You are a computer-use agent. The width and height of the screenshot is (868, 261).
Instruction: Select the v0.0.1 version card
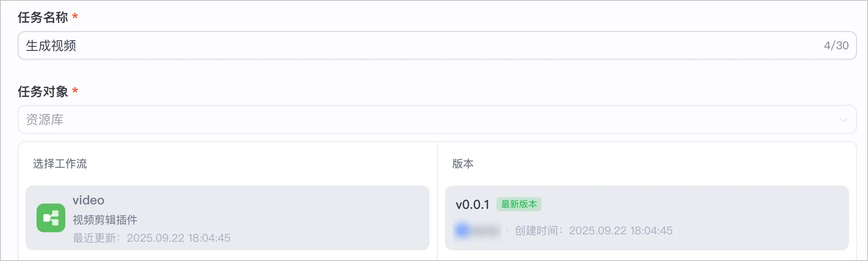[647, 218]
